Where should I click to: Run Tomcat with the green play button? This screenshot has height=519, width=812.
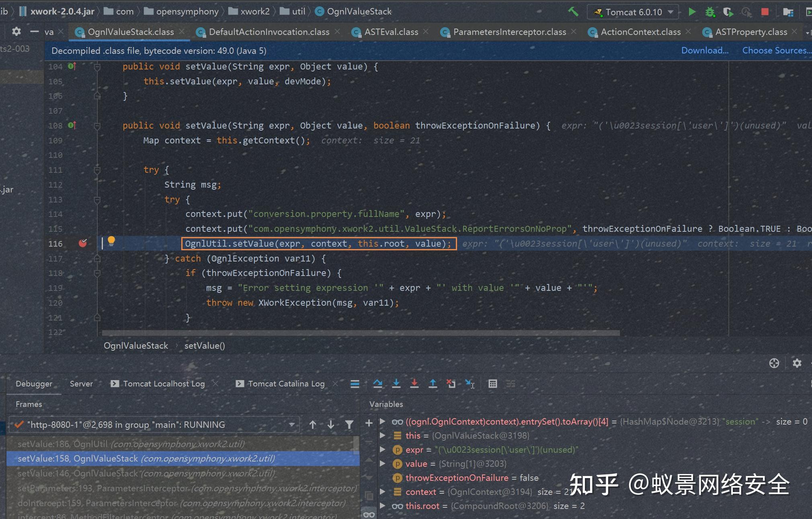[x=692, y=12]
